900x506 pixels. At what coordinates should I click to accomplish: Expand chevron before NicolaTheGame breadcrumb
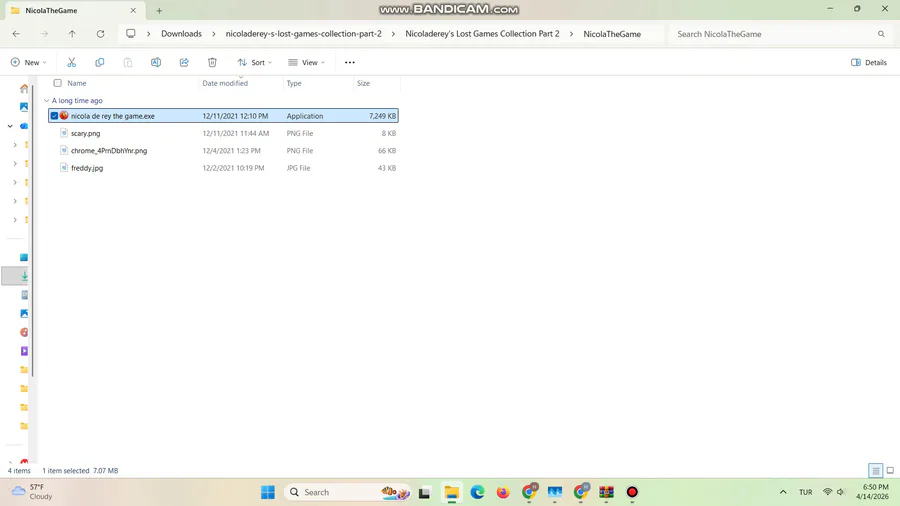pos(571,34)
